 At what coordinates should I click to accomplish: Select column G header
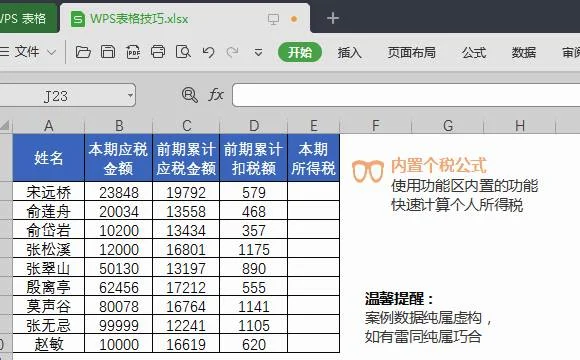tap(448, 126)
